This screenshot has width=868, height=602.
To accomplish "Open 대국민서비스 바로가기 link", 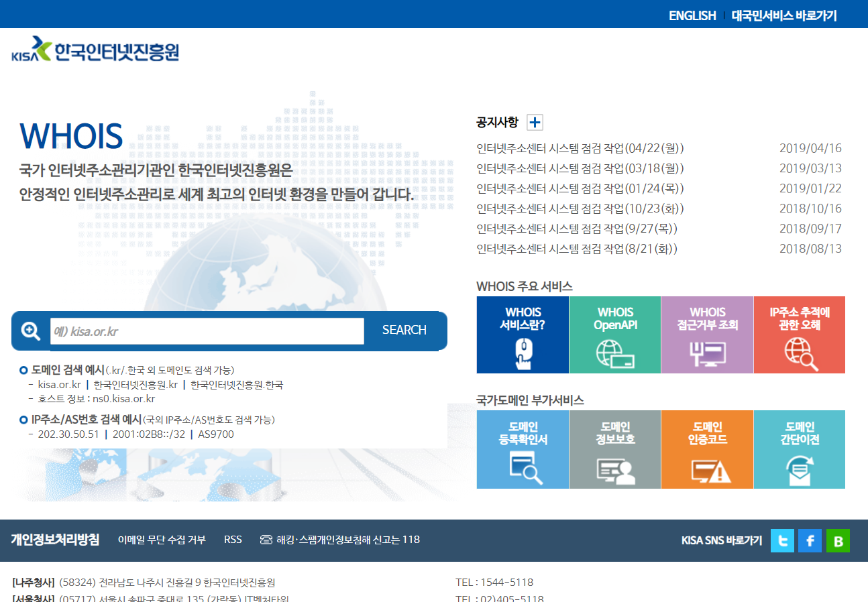I will [784, 15].
